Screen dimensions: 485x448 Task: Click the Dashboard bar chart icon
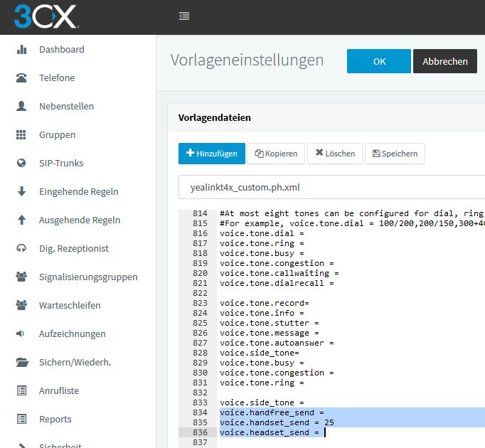pyautogui.click(x=22, y=50)
